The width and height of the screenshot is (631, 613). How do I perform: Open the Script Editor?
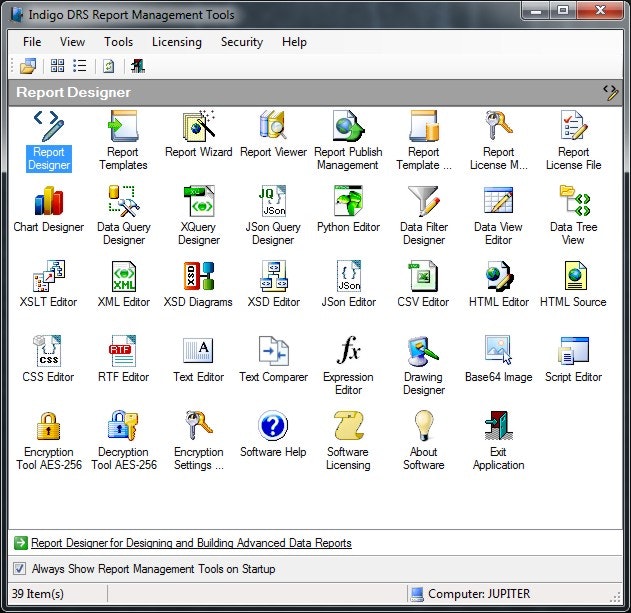573,359
